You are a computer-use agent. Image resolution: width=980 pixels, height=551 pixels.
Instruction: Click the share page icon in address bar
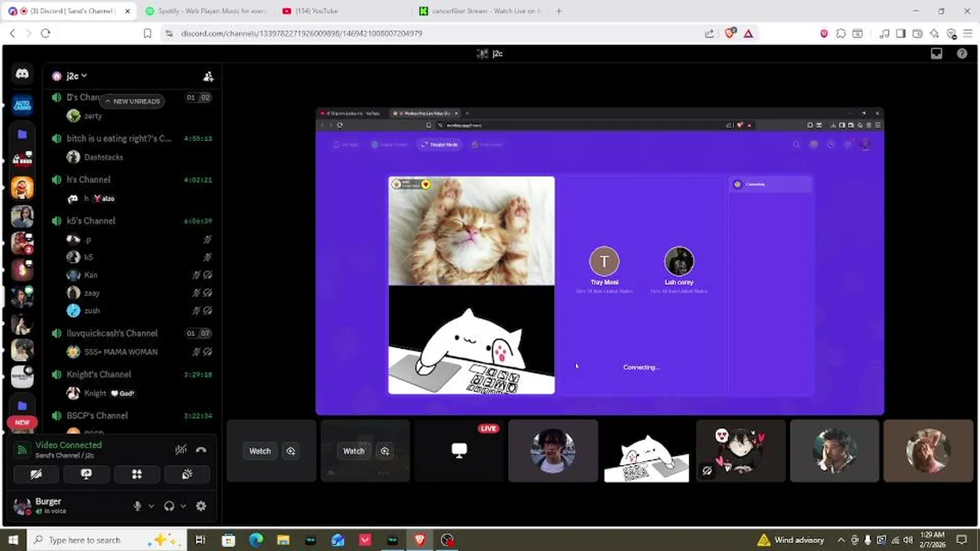coord(710,34)
